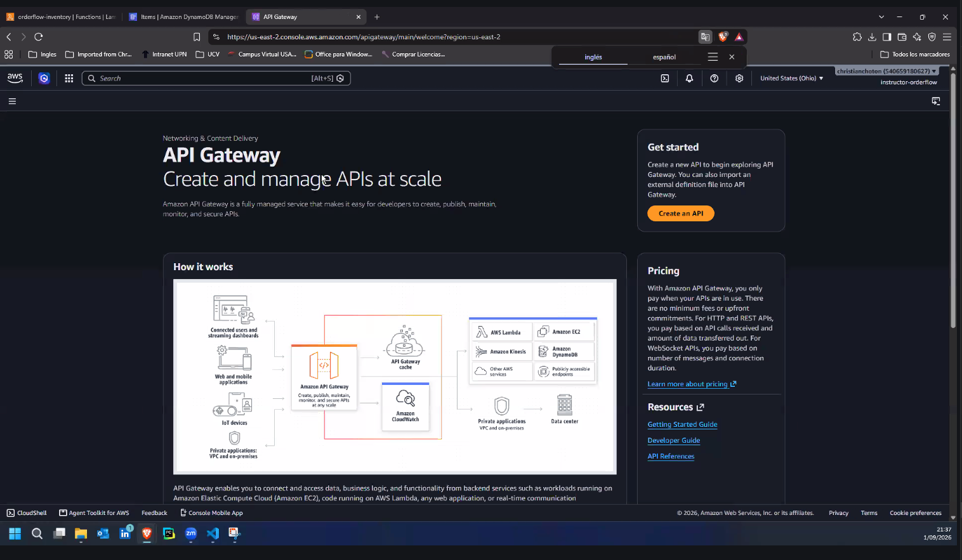Open Brave Rewards triangle icon
Viewport: 962px width, 560px height.
click(739, 37)
